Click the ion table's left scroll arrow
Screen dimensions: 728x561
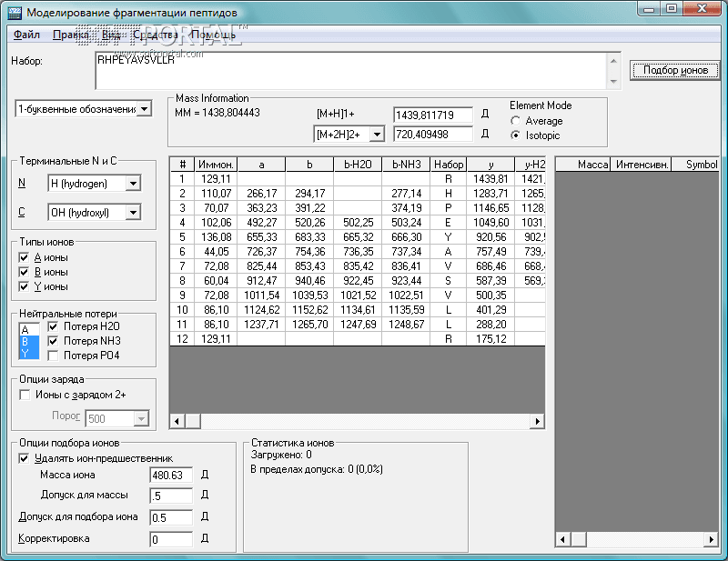coord(177,422)
